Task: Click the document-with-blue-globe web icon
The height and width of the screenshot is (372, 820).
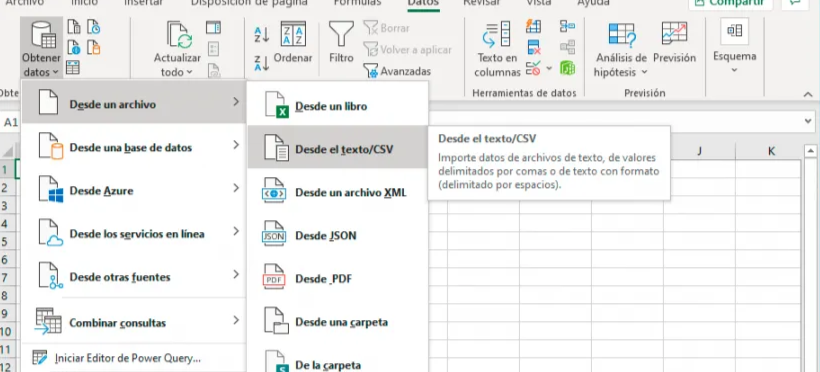Action: click(x=74, y=47)
